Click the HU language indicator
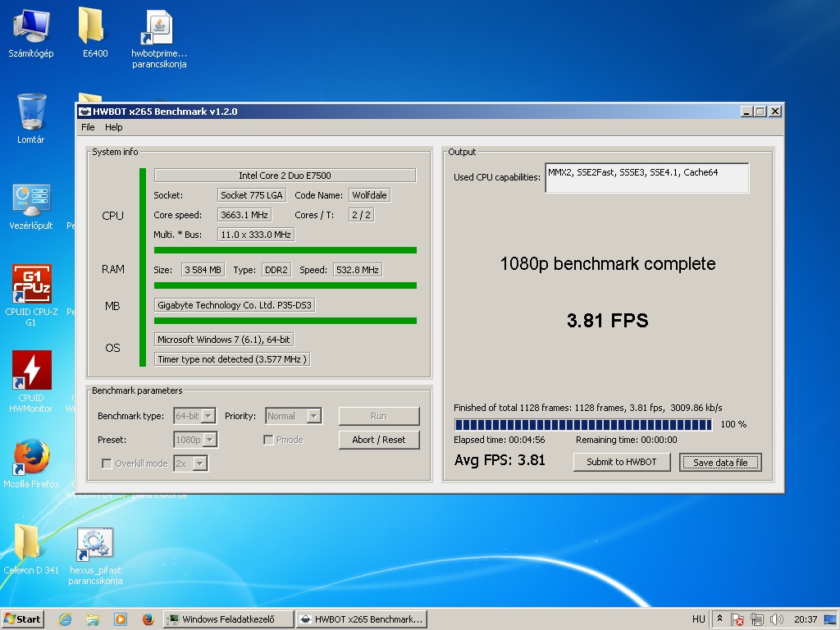Viewport: 840px width, 630px height. tap(699, 619)
